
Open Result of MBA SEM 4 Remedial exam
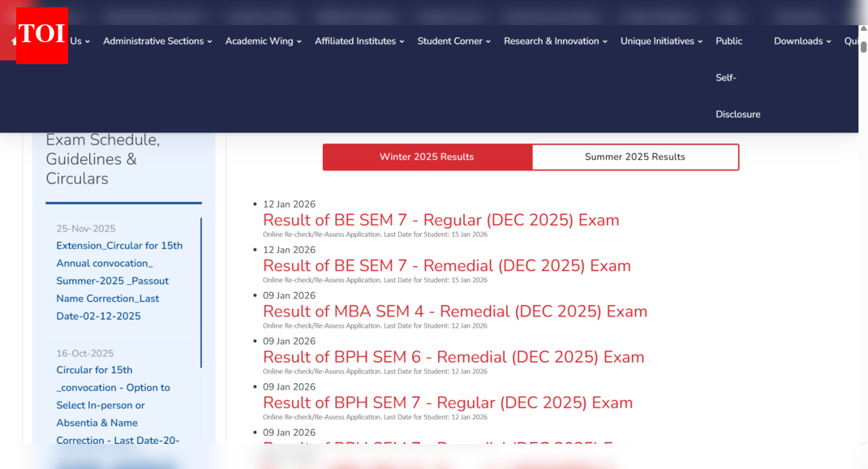pos(454,311)
